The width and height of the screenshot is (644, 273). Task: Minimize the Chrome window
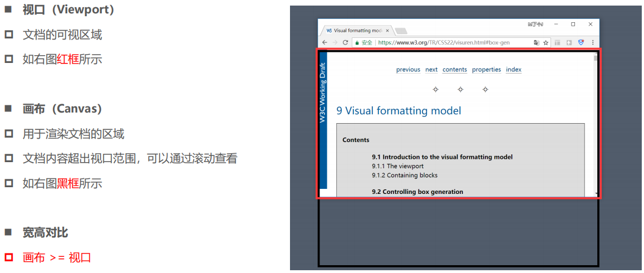tap(555, 25)
